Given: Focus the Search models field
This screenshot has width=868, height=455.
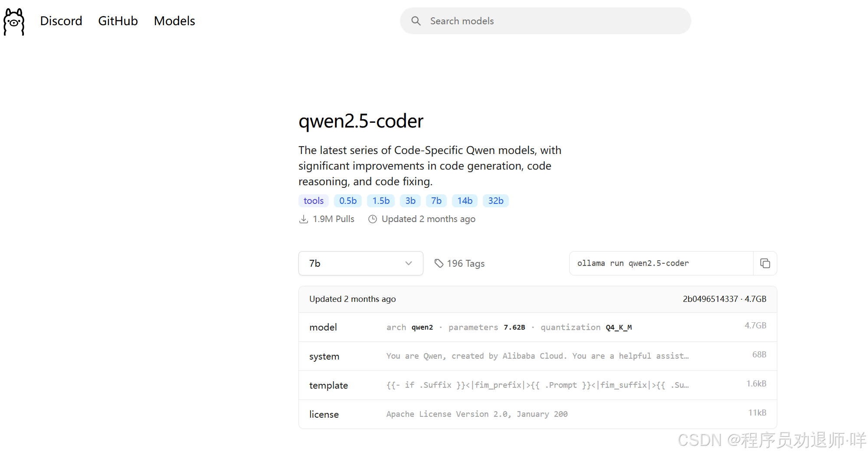Looking at the screenshot, I should (x=545, y=21).
